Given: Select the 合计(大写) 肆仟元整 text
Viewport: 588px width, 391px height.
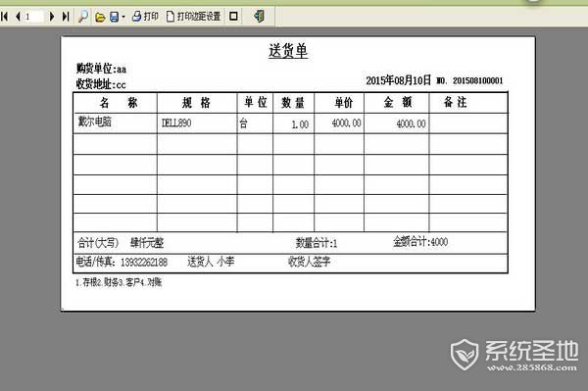Looking at the screenshot, I should pos(121,243).
